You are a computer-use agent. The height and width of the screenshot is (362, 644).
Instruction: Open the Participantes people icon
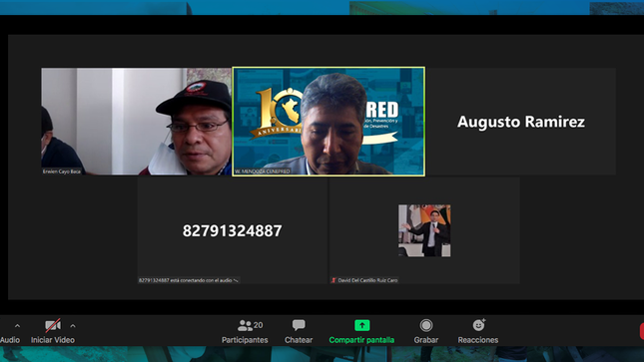click(245, 325)
